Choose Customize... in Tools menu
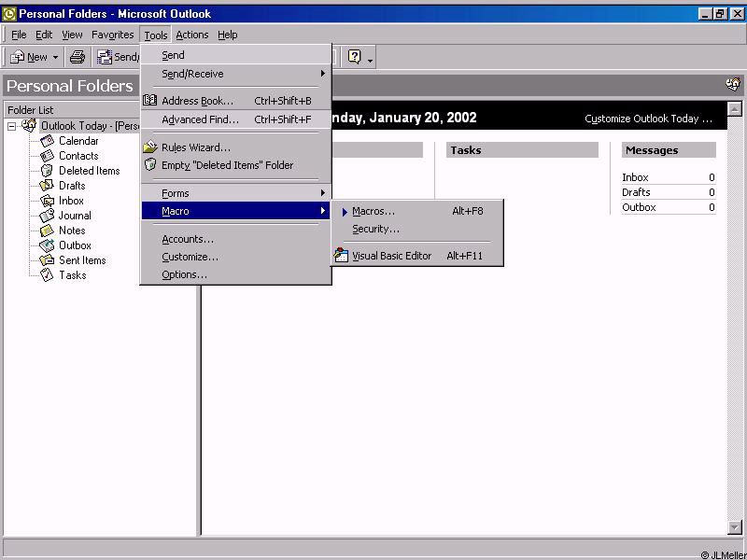Screen dimensions: 747x560 click(236, 257)
